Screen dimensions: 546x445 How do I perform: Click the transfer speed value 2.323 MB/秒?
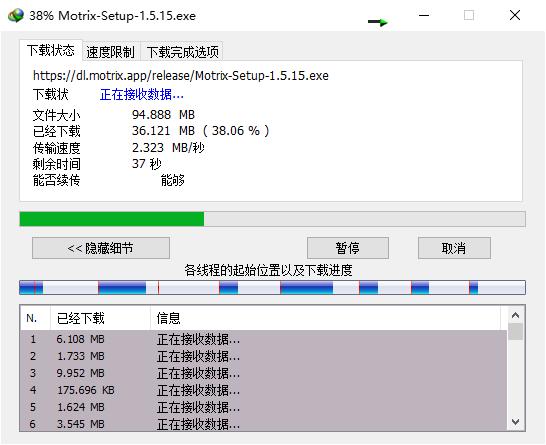click(168, 148)
